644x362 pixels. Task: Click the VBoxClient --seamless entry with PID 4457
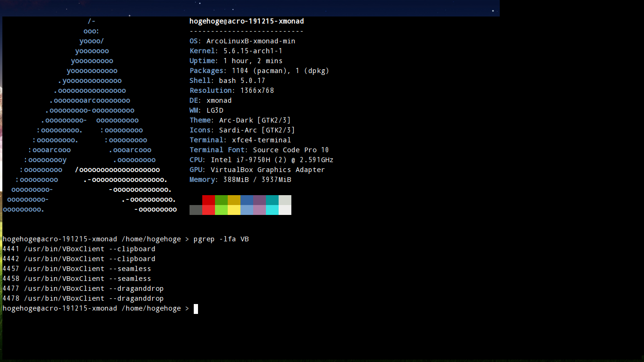point(77,269)
